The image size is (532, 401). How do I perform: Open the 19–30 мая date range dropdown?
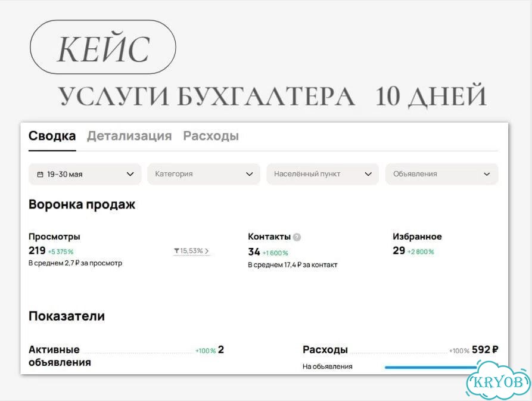click(85, 174)
